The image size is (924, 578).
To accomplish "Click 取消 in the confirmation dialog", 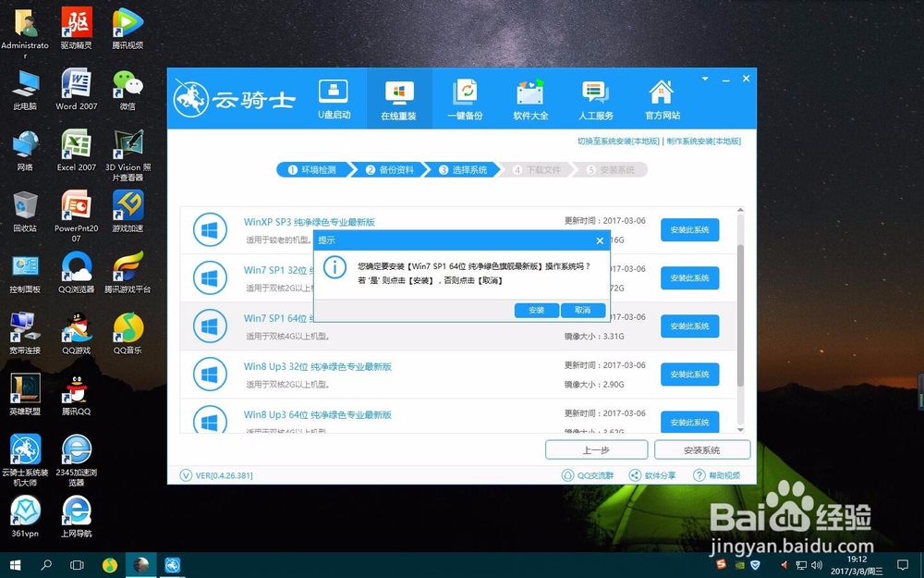I will pyautogui.click(x=583, y=310).
